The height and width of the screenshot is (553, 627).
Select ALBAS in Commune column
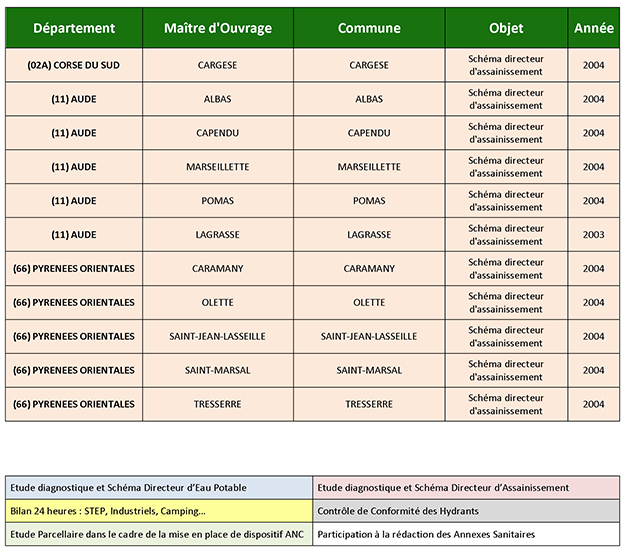[x=369, y=99]
